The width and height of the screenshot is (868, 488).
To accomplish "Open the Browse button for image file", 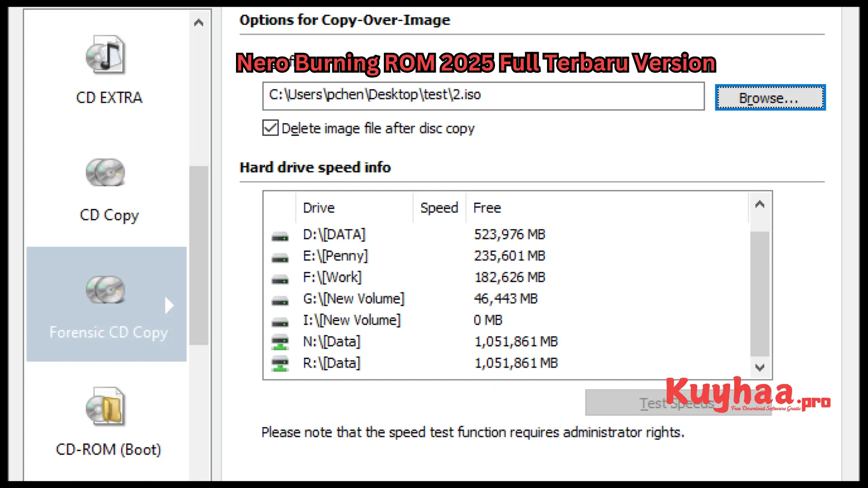I will coord(770,97).
